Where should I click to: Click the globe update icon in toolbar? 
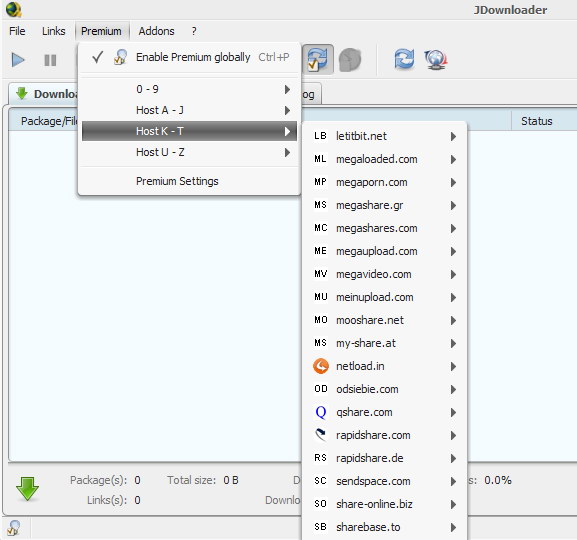coord(436,60)
